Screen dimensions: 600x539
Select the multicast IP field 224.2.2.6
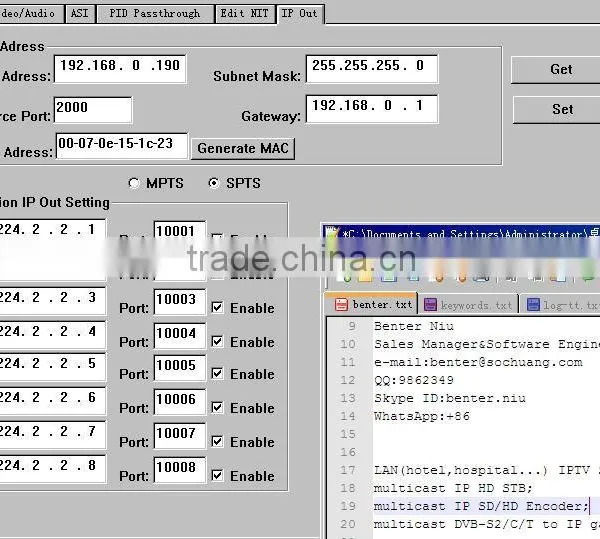pyautogui.click(x=52, y=401)
